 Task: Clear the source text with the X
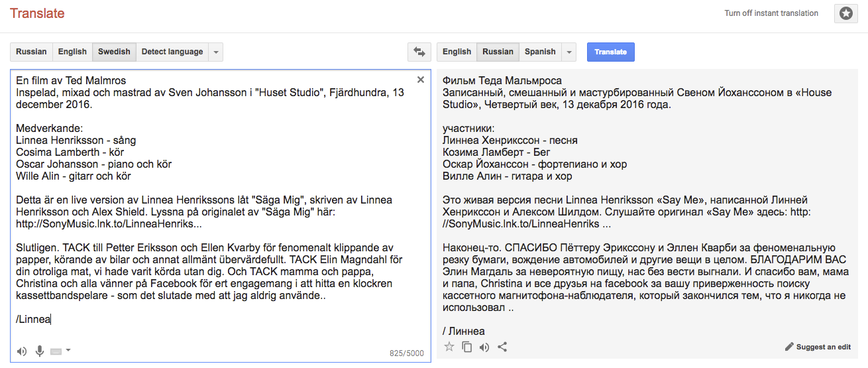coord(421,80)
